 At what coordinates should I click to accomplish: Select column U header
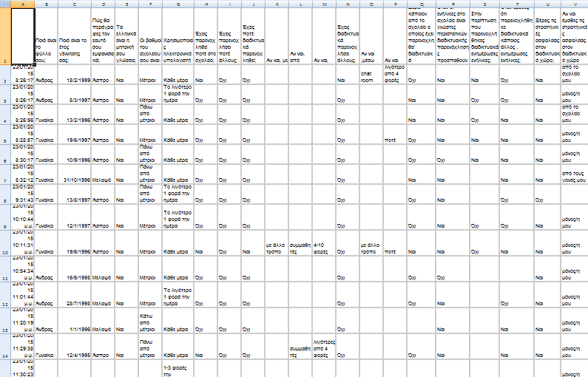coord(547,4)
